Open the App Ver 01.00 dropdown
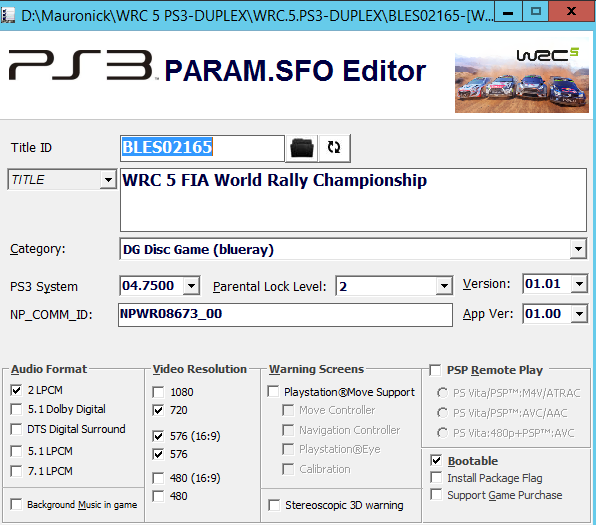596x525 pixels. pos(579,314)
